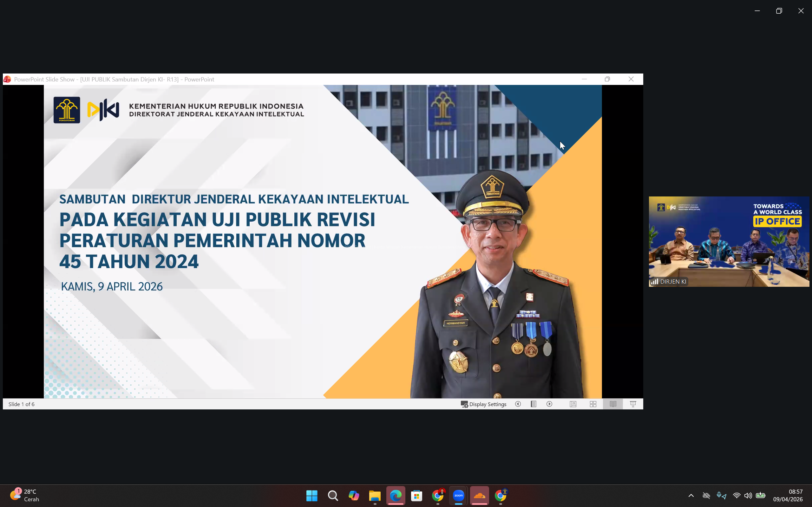Open File Explorer from taskbar
Viewport: 812px width, 507px height.
tap(375, 495)
